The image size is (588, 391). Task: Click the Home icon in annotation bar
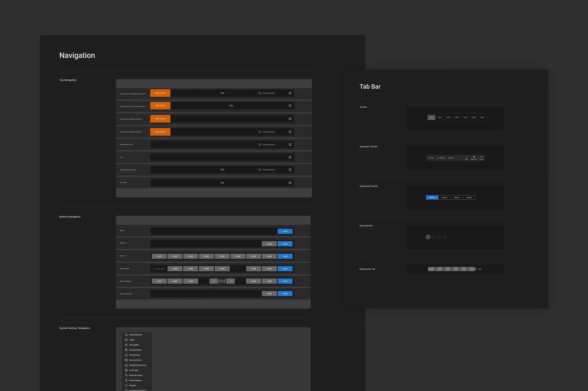[481, 157]
